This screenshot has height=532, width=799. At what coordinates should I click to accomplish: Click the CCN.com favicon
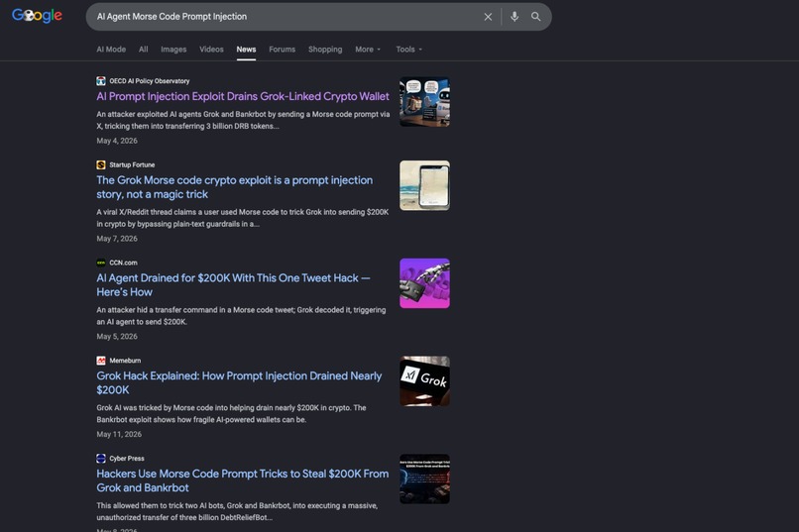click(x=101, y=263)
